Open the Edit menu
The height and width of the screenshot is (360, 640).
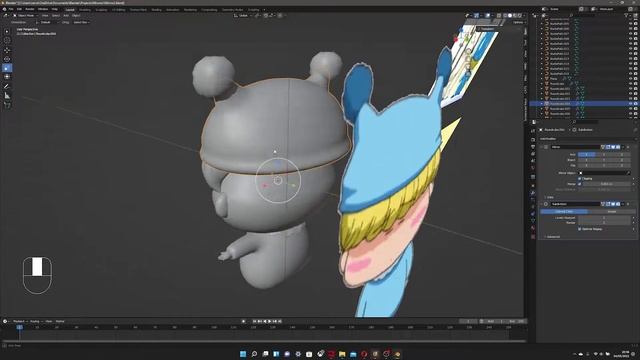click(x=19, y=9)
